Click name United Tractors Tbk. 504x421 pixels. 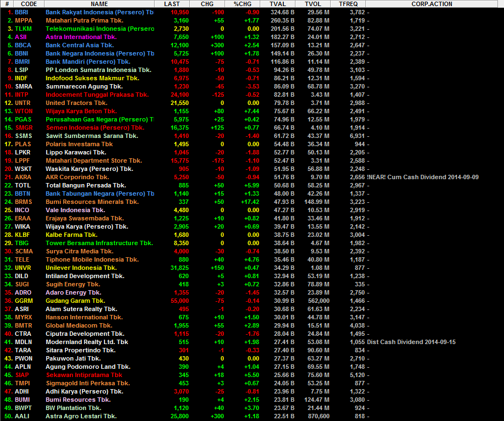[x=76, y=103]
